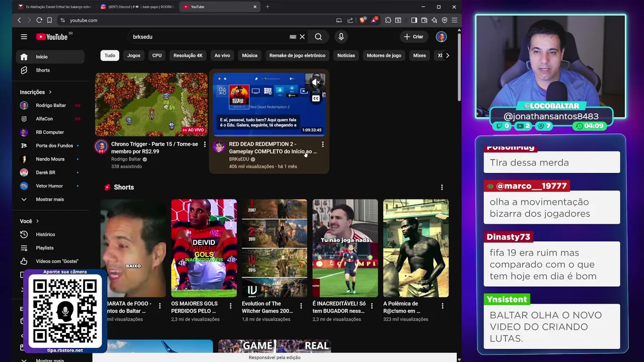
Task: Click the Brave shield icon
Action: pos(363,20)
